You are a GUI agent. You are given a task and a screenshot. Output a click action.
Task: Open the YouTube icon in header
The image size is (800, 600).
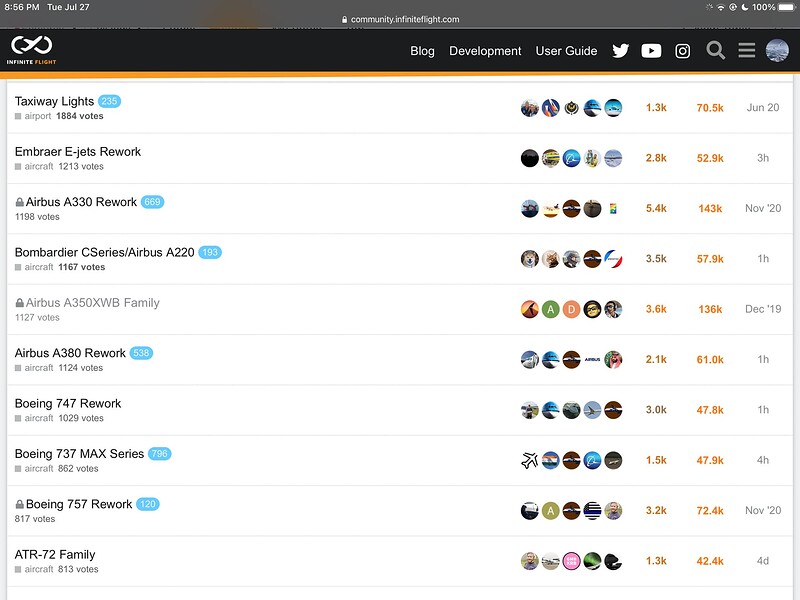pos(651,51)
